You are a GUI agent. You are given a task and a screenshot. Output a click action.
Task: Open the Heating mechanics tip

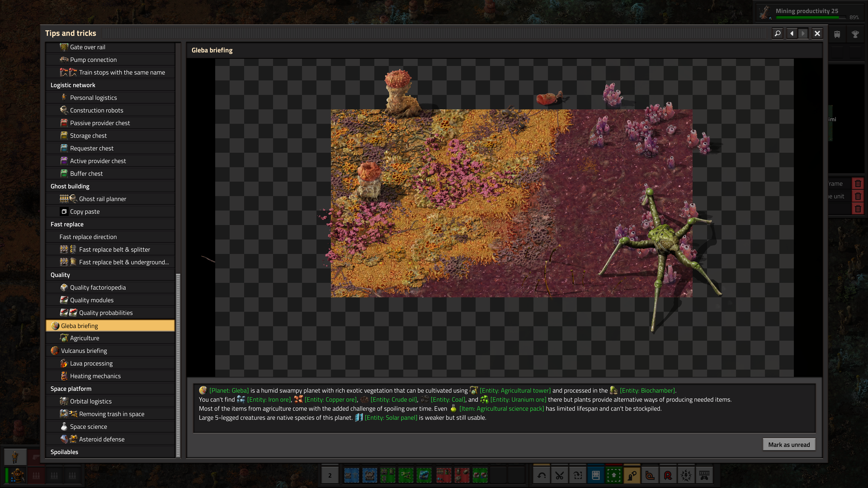[110, 376]
